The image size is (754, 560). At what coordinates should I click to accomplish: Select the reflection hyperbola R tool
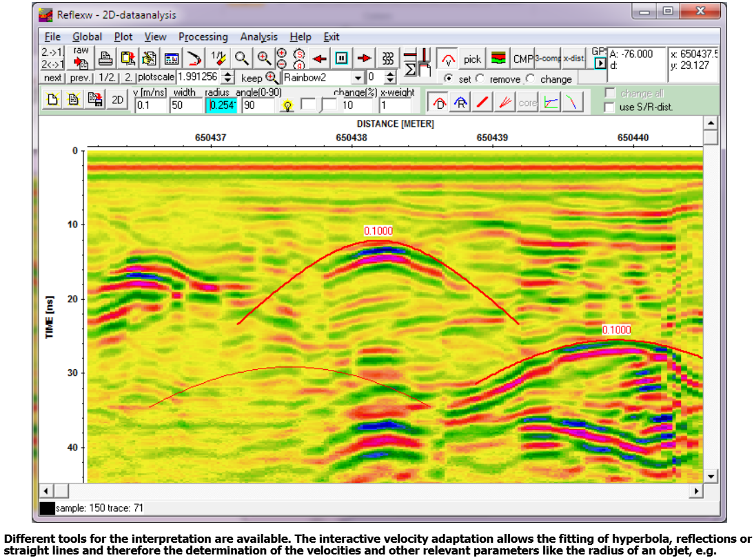pyautogui.click(x=460, y=102)
